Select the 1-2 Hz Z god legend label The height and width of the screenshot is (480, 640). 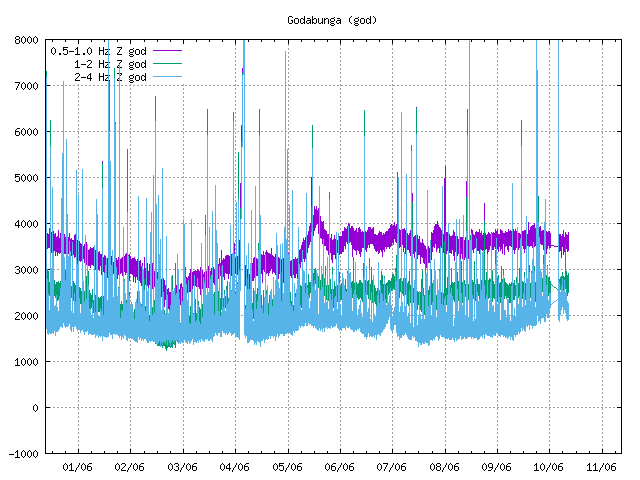pos(110,64)
